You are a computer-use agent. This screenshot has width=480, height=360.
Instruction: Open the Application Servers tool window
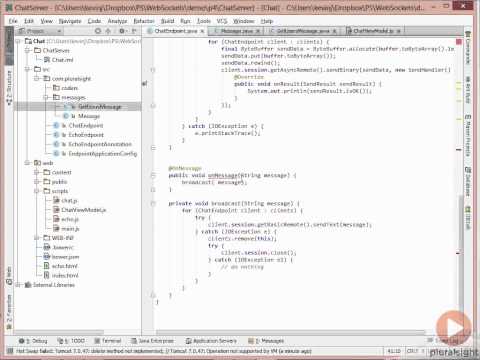pyautogui.click(x=211, y=341)
